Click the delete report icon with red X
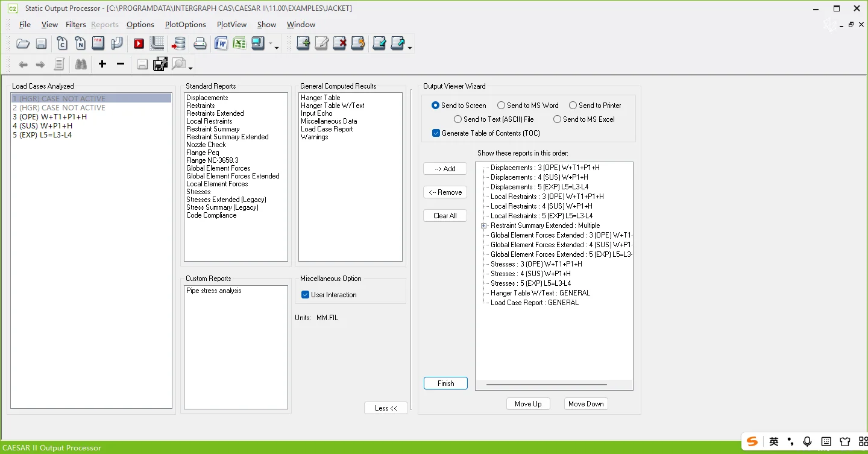The image size is (868, 454). (340, 43)
